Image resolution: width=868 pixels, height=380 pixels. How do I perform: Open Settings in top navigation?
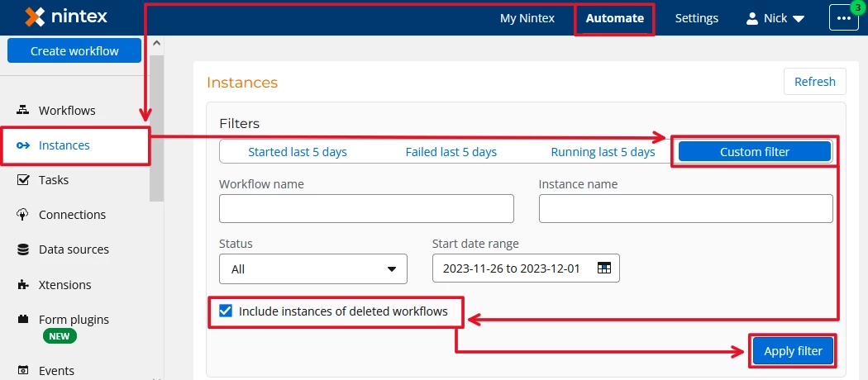tap(696, 18)
